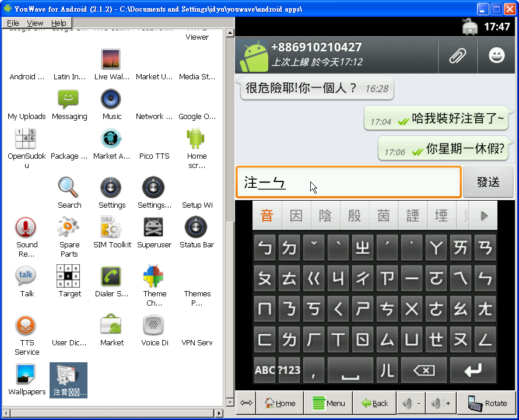Tap the ㄇ key on the keyboard
Screen dimensions: 519x420
[x=265, y=309]
